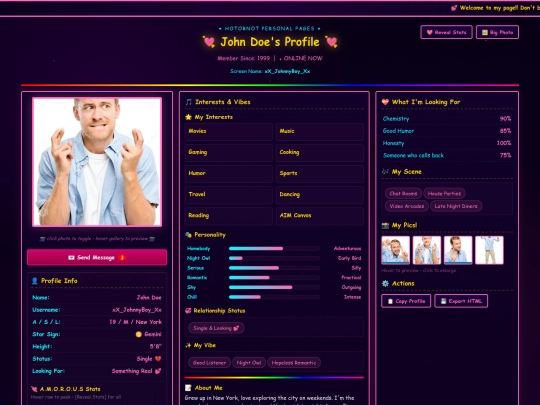Click the notepad icon beside About Me
This screenshot has width=540, height=405.
pyautogui.click(x=188, y=388)
